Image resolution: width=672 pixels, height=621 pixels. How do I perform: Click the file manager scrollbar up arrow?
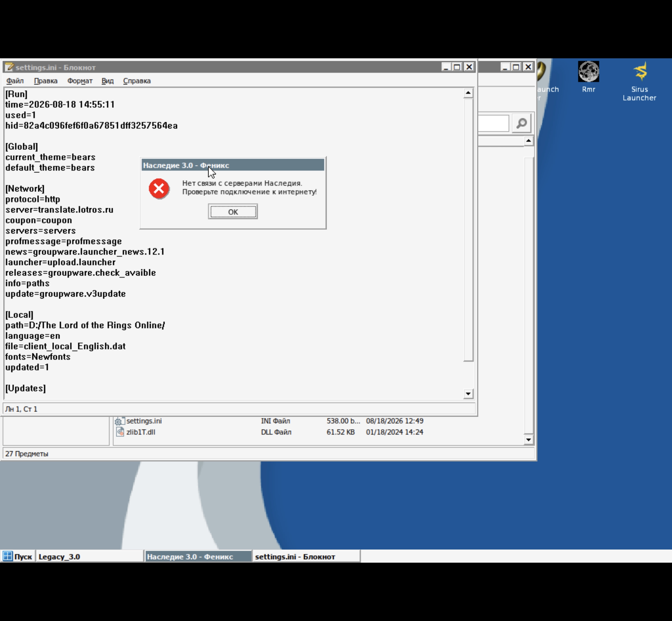point(528,141)
